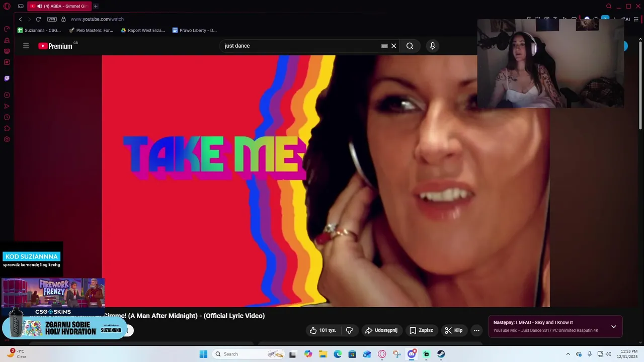This screenshot has width=644, height=362.
Task: Open the Firework Frenzy banner thumbnail
Action: 53,293
